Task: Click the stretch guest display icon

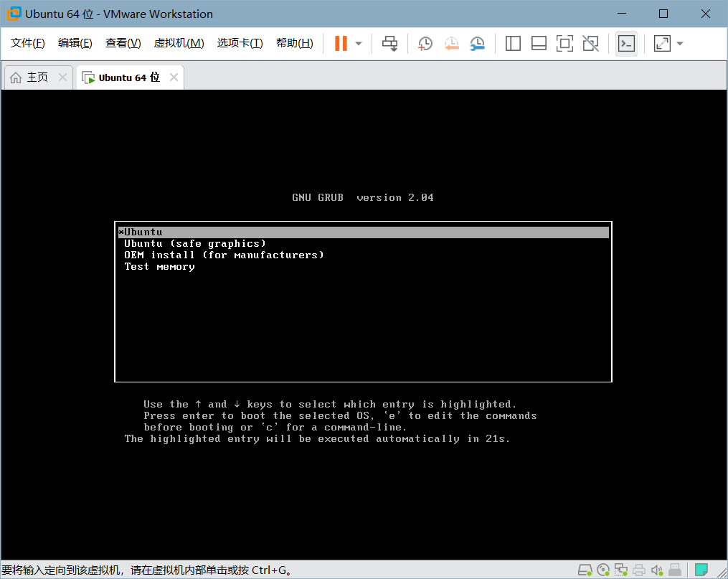Action: pos(662,44)
